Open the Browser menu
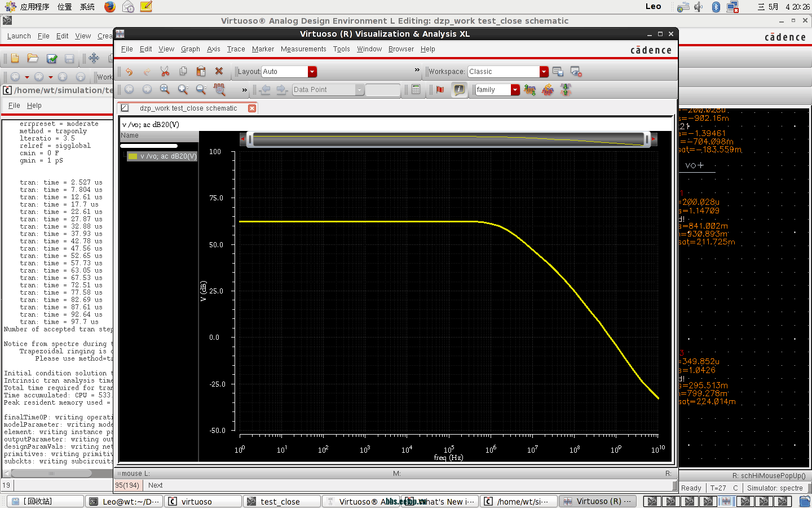Screen dimensions: 812x508 point(401,49)
